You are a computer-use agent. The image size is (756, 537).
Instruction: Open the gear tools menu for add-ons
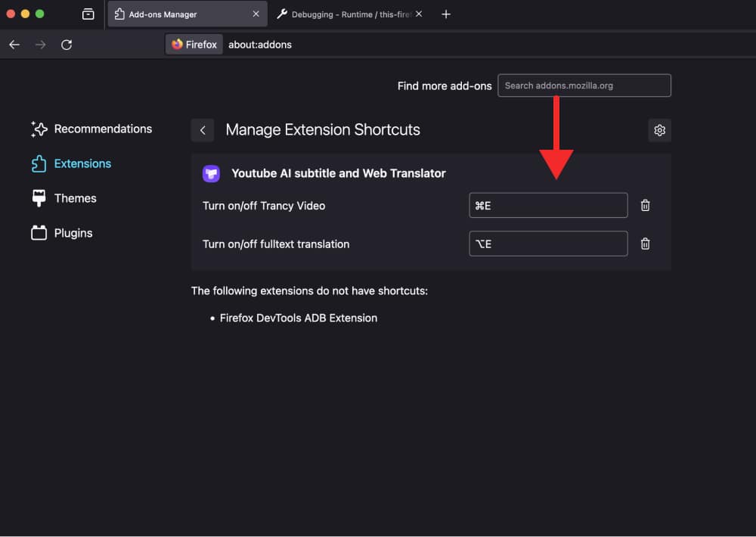pos(659,130)
